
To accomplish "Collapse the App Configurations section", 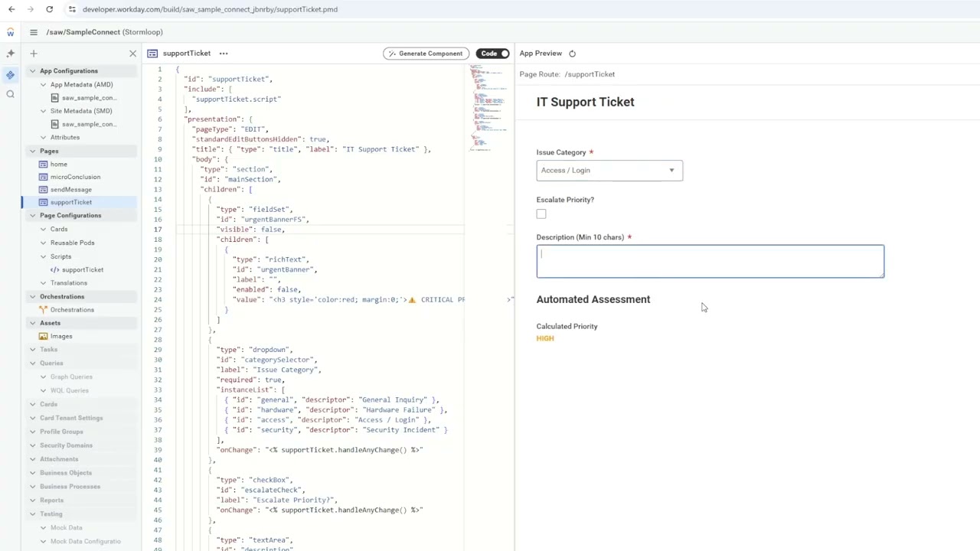I will pos(33,71).
